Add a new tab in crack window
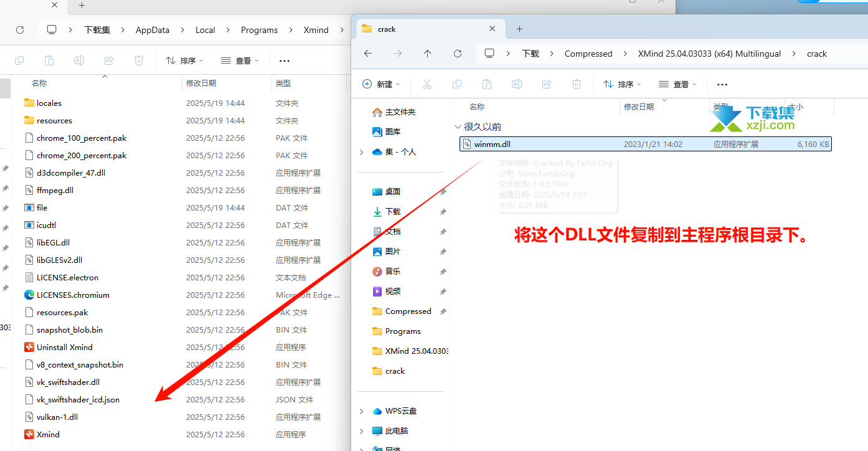The width and height of the screenshot is (868, 451). tap(520, 29)
